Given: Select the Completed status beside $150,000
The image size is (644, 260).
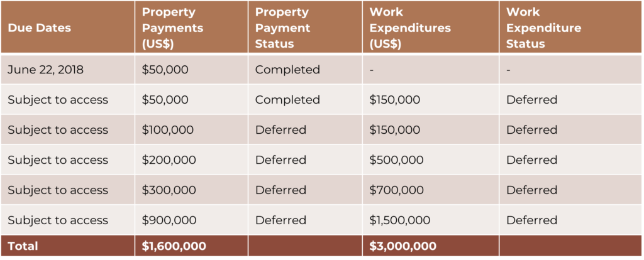Looking at the screenshot, I should [x=287, y=100].
